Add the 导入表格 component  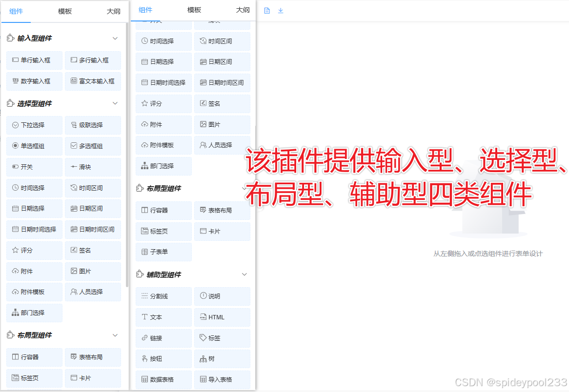pos(222,380)
